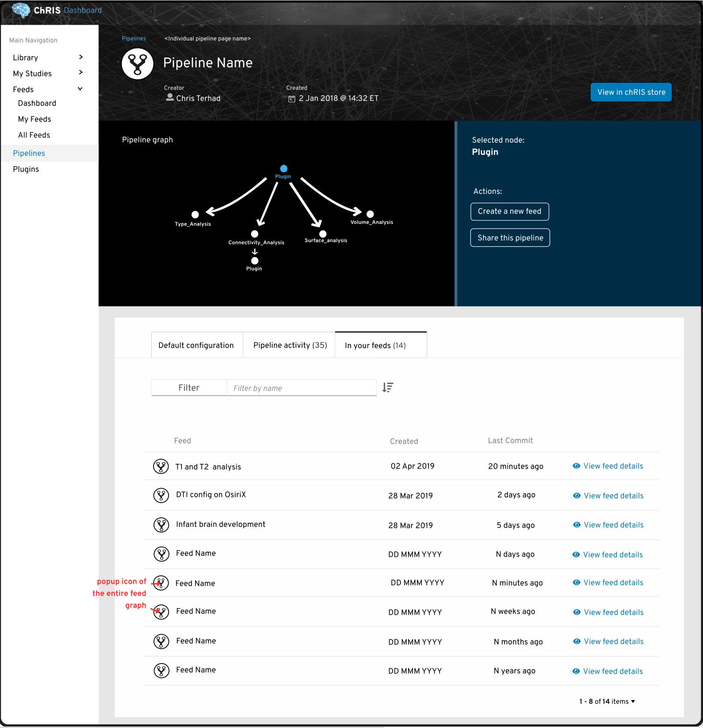Open feed graph popup for T1 and T2 analysis

coord(161,466)
